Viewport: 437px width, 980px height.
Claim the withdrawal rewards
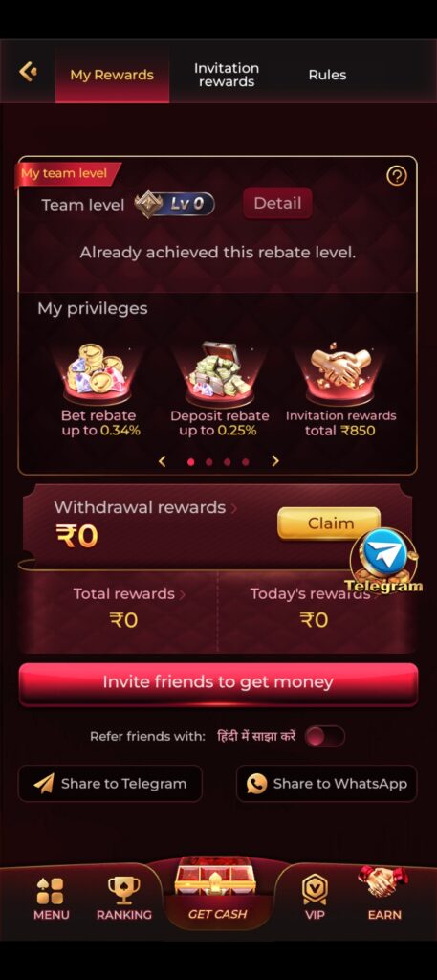[329, 523]
